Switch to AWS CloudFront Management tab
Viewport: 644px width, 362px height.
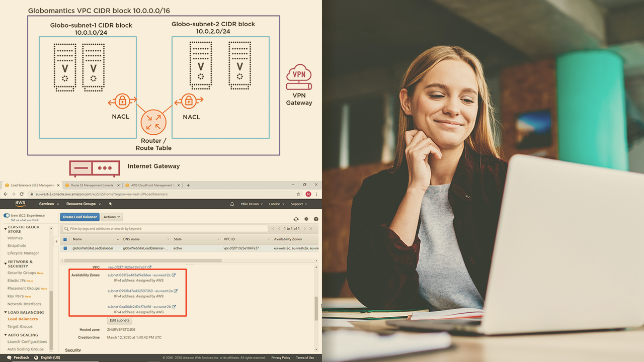click(151, 185)
